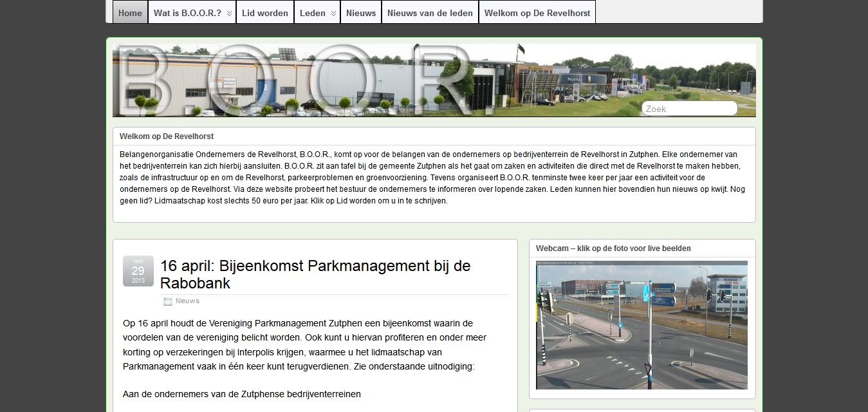
Task: Go to Nieuws in the top navigation
Action: coord(361,13)
